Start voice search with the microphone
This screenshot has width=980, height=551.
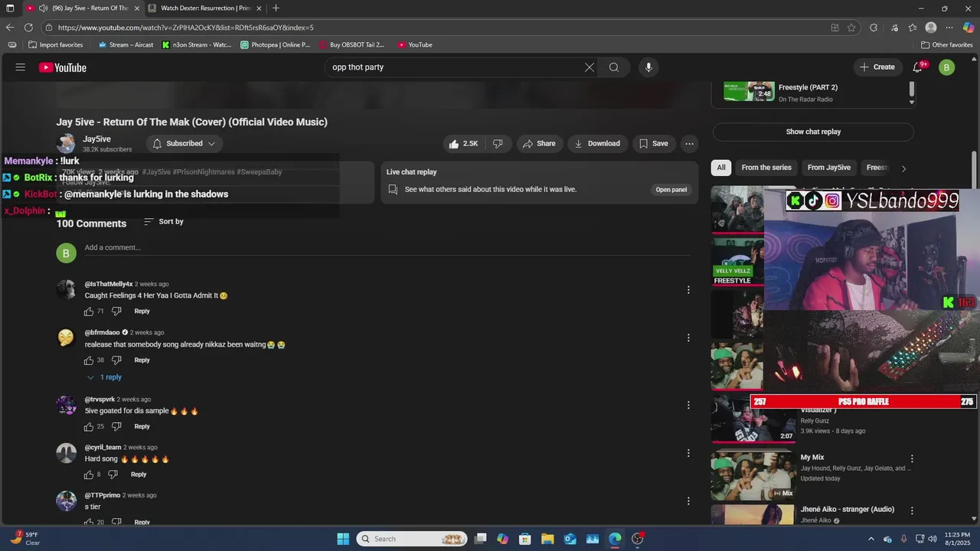pyautogui.click(x=648, y=67)
